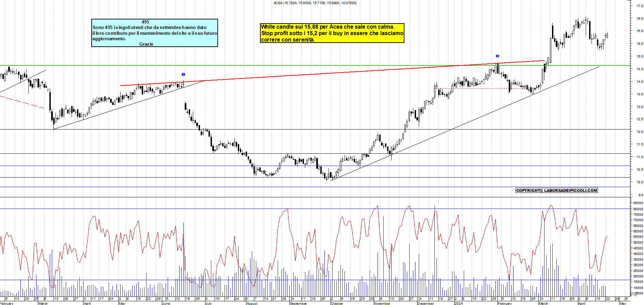Image resolution: width=644 pixels, height=305 pixels.
Task: Click the 11.5 price axis label
Action: 640,144
